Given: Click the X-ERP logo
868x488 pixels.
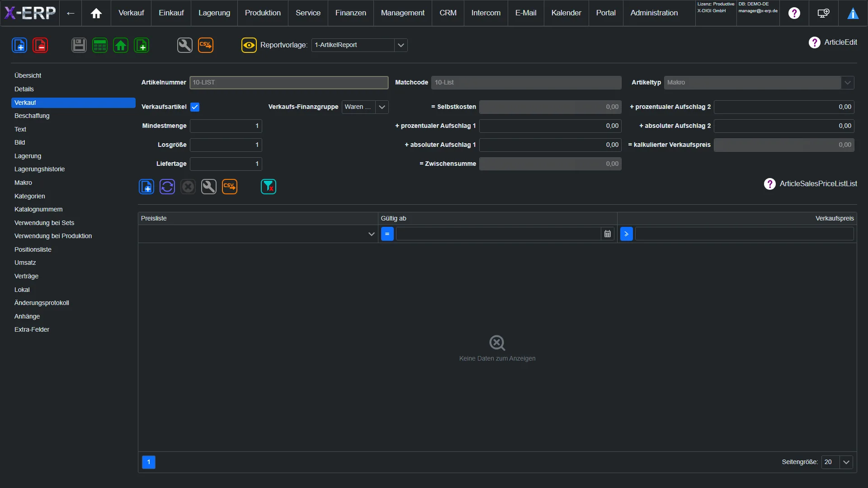Looking at the screenshot, I should (x=30, y=13).
